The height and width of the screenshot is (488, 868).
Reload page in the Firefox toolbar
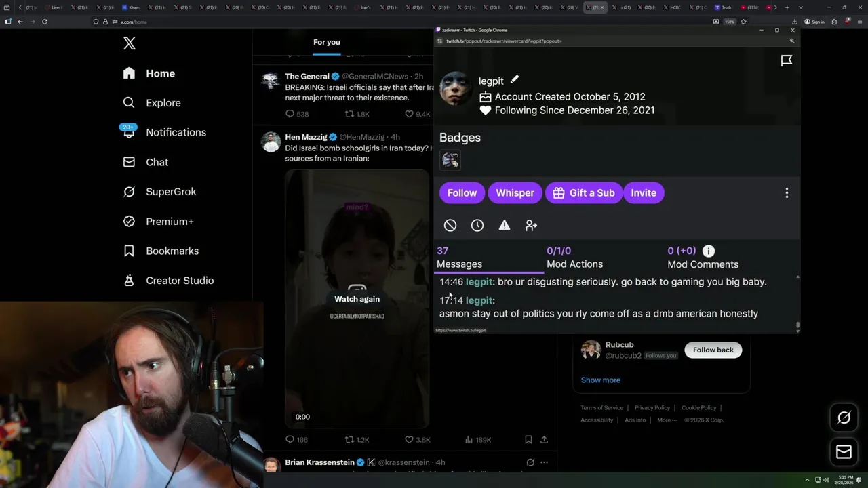coord(45,22)
